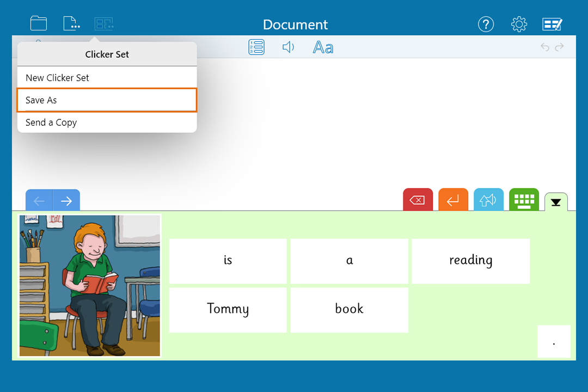Choose Save As in the Clicker Set menu
The height and width of the screenshot is (392, 588).
tap(107, 100)
